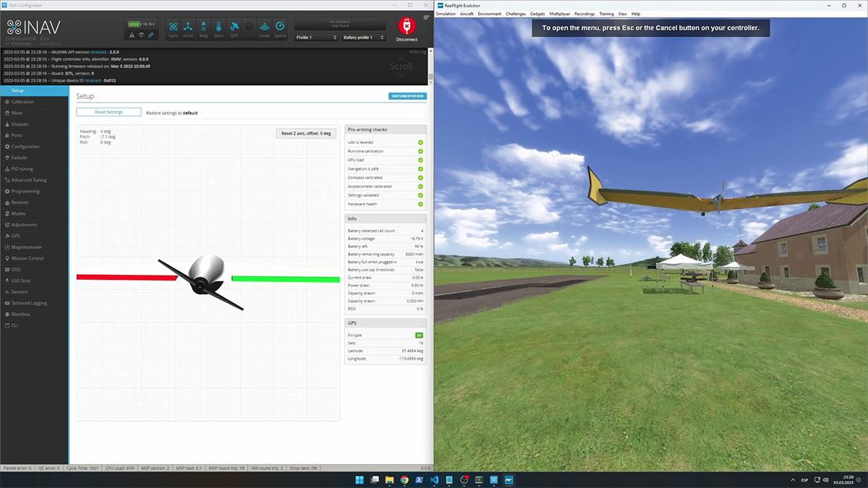Open Adjustments tab
Screen dimensions: 868x488
click(34, 225)
